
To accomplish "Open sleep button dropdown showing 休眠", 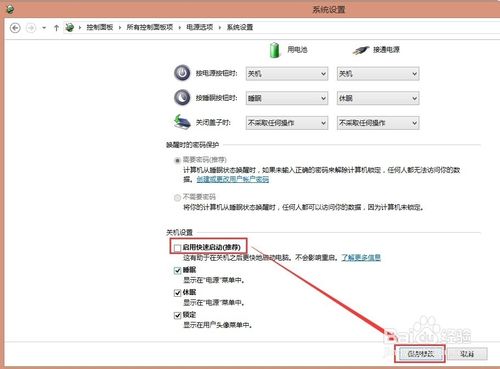I will point(378,98).
